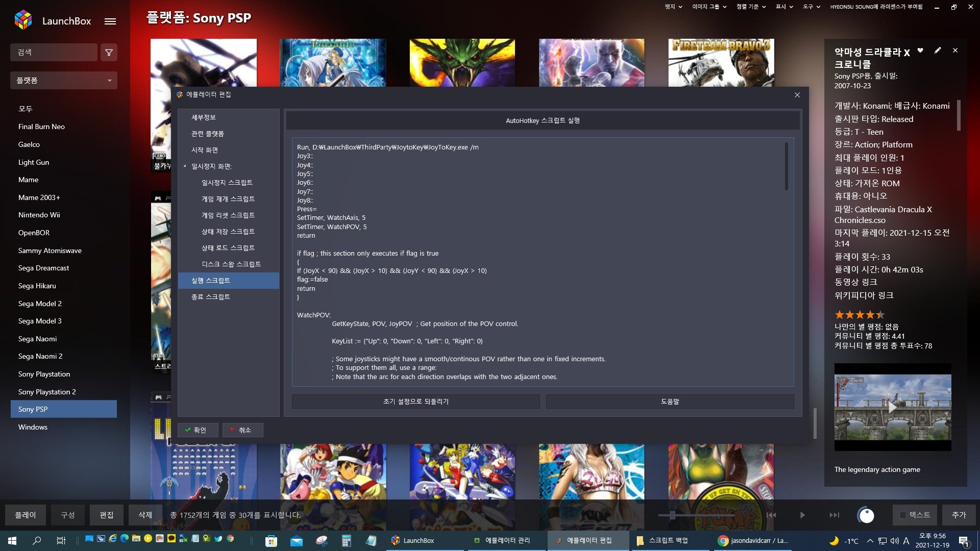Click the 플레이 button
Viewport: 980px width, 551px height.
[x=26, y=515]
